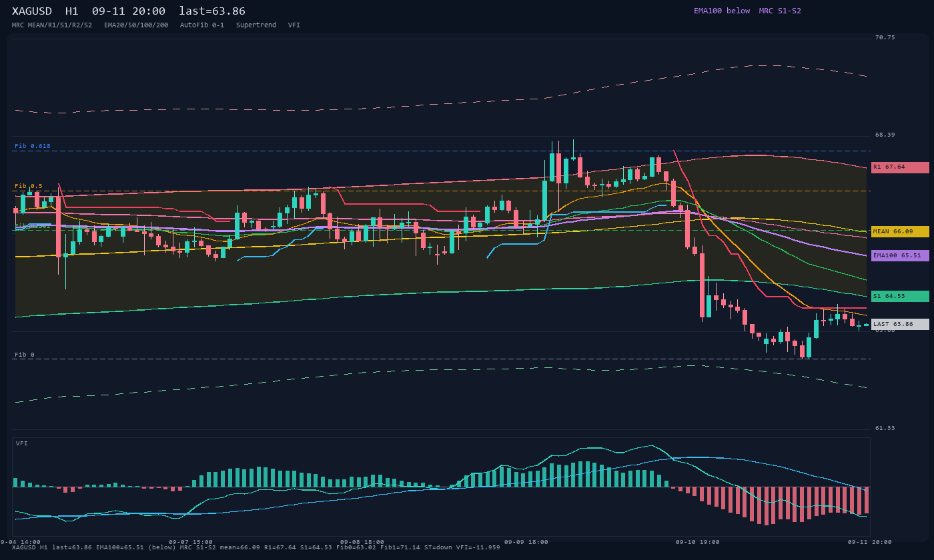The height and width of the screenshot is (560, 934).
Task: Click the 61.33 price axis label
Action: tap(885, 428)
